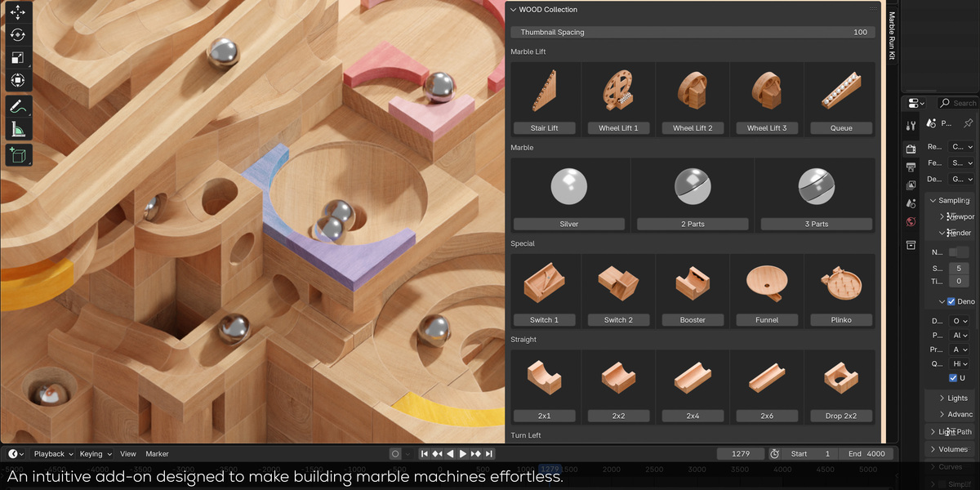The width and height of the screenshot is (980, 490).
Task: Jump to the previous keyframe
Action: click(438, 453)
